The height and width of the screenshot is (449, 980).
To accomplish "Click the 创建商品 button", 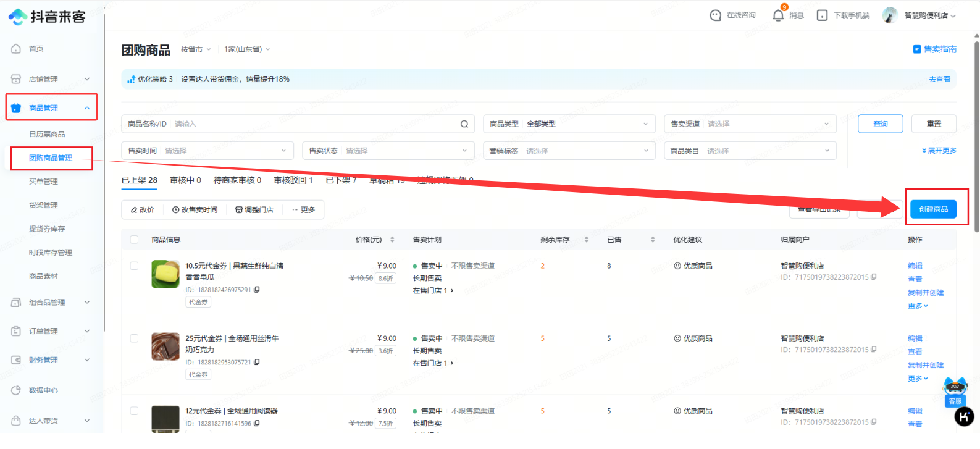I will [933, 209].
